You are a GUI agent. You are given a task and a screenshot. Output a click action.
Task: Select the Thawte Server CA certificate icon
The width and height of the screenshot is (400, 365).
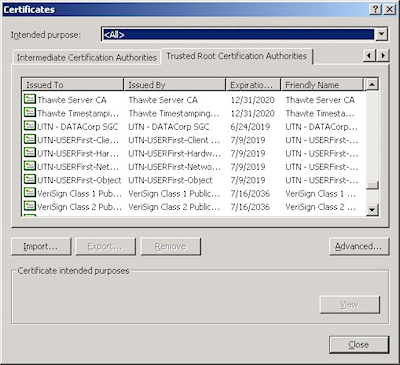tap(30, 99)
